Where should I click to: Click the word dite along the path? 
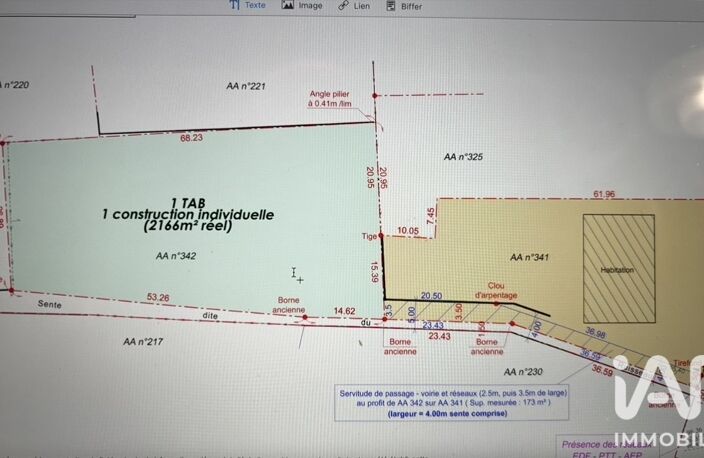coord(210,316)
